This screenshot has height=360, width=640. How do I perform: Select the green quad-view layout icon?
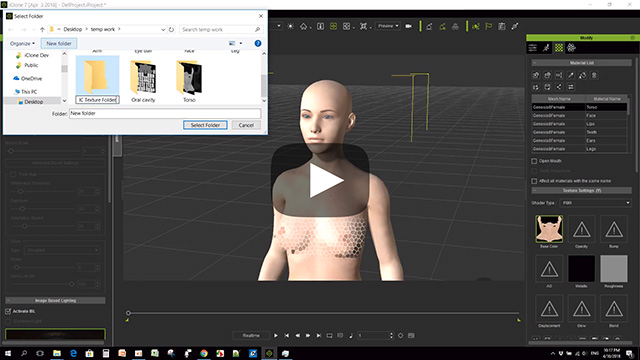(333, 26)
